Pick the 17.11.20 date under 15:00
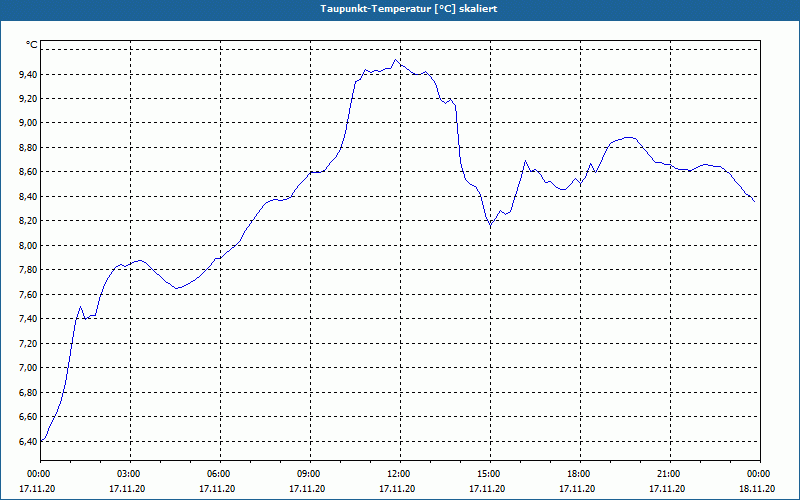The image size is (800, 500). tap(487, 489)
